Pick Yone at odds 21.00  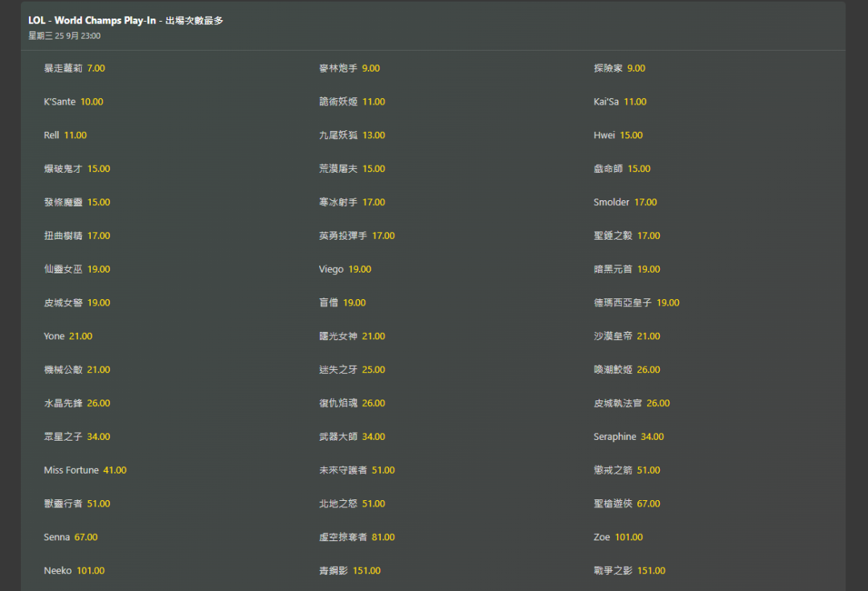point(68,336)
